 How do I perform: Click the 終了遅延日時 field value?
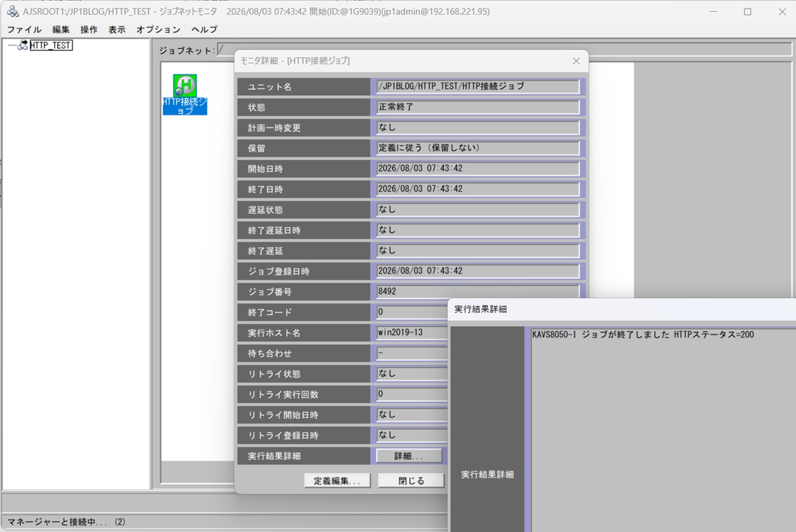[477, 230]
